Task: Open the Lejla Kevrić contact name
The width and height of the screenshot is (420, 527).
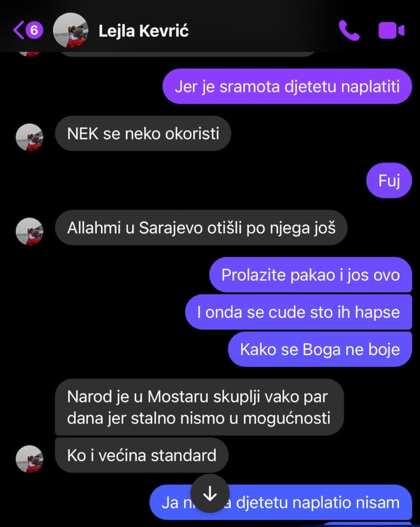Action: point(143,31)
